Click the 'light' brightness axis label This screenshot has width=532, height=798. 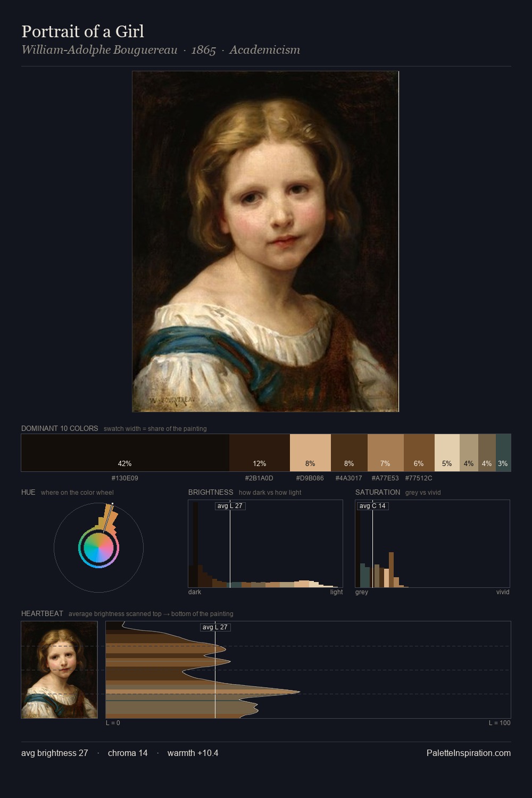click(x=336, y=592)
